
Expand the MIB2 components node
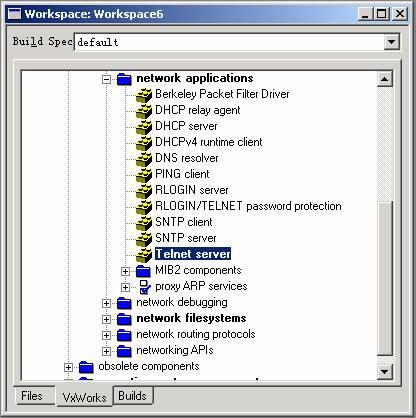coord(125,271)
